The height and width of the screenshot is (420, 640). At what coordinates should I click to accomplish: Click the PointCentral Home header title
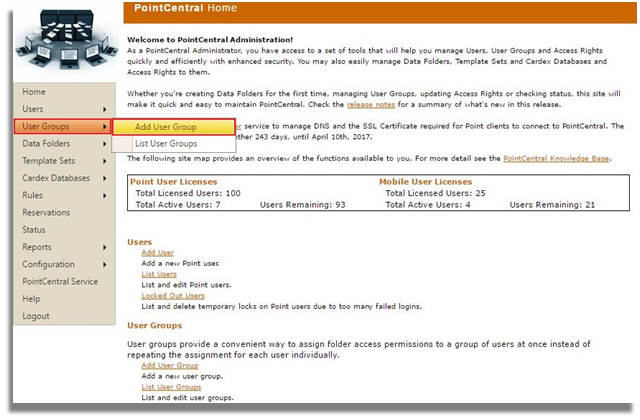185,8
